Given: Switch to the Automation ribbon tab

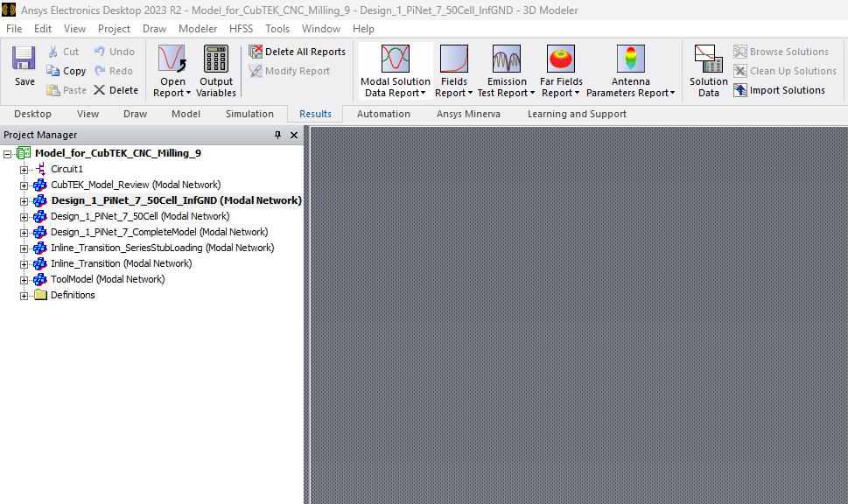Looking at the screenshot, I should pos(383,114).
